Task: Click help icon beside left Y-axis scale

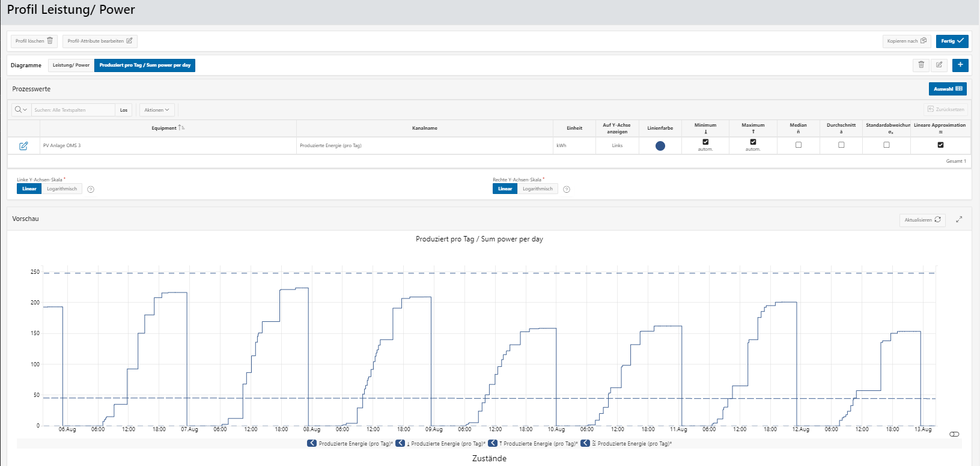Action: pos(91,189)
